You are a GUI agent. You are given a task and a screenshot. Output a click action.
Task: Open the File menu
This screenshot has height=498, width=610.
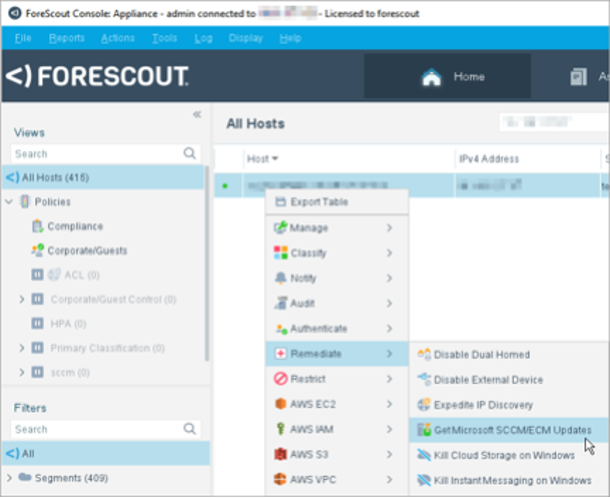[x=23, y=38]
